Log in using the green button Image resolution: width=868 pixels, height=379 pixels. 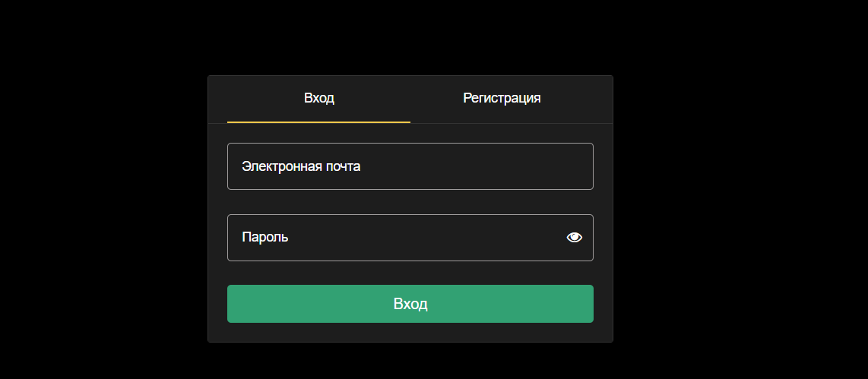(410, 304)
